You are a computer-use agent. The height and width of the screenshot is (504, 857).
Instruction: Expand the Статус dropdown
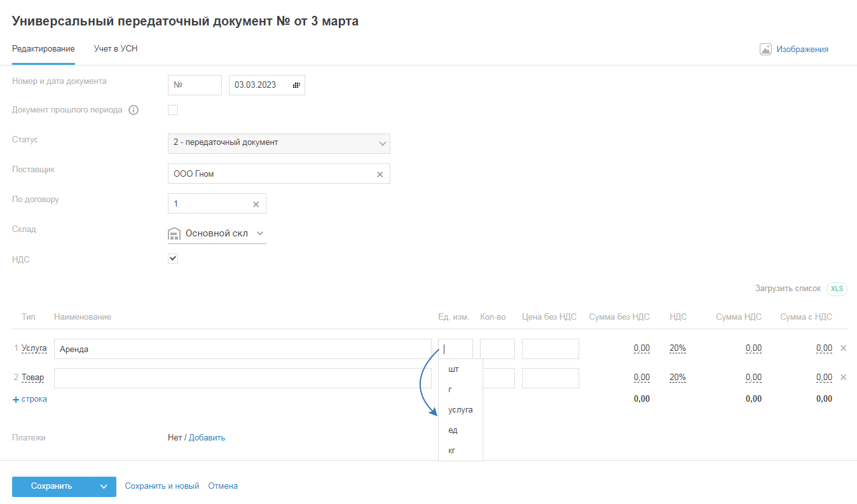[382, 144]
